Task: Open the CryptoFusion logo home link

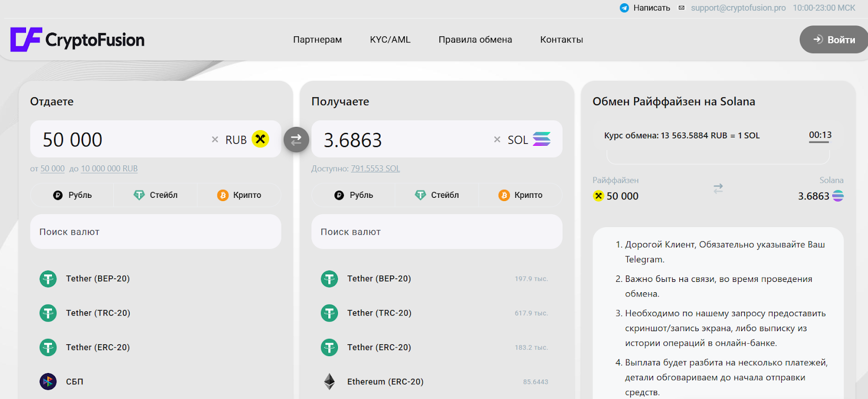Action: [x=78, y=40]
